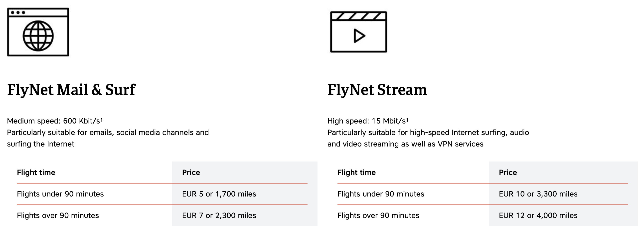Click Price header in Mail & Surf table
Viewport: 644px width, 231px height.
(191, 172)
